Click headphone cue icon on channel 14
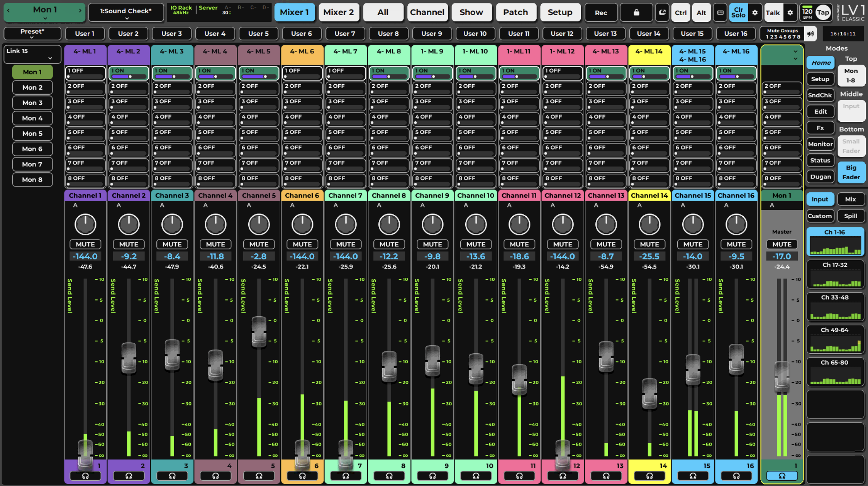The height and width of the screenshot is (486, 868). [x=649, y=476]
